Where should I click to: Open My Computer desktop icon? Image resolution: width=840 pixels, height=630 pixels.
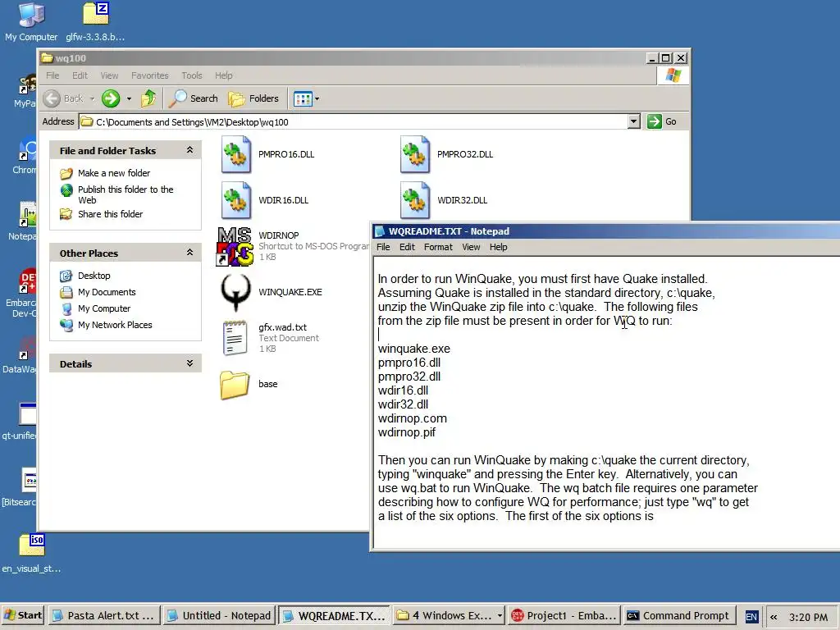31,22
